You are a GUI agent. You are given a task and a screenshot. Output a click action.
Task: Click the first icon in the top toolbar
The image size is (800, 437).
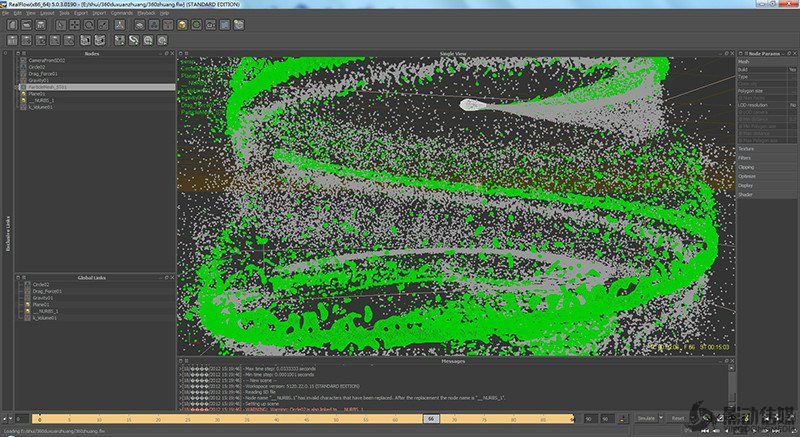tap(14, 23)
